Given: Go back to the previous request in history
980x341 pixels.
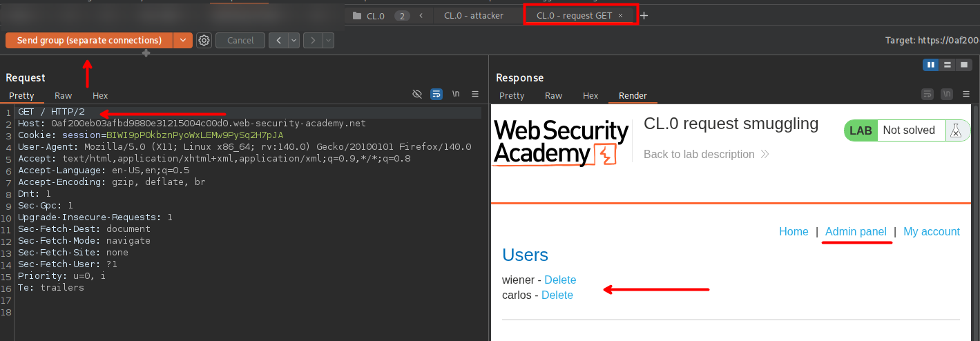Looking at the screenshot, I should [x=278, y=41].
